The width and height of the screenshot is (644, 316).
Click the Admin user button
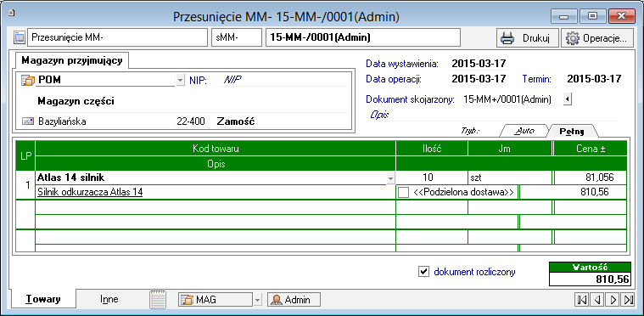(294, 300)
